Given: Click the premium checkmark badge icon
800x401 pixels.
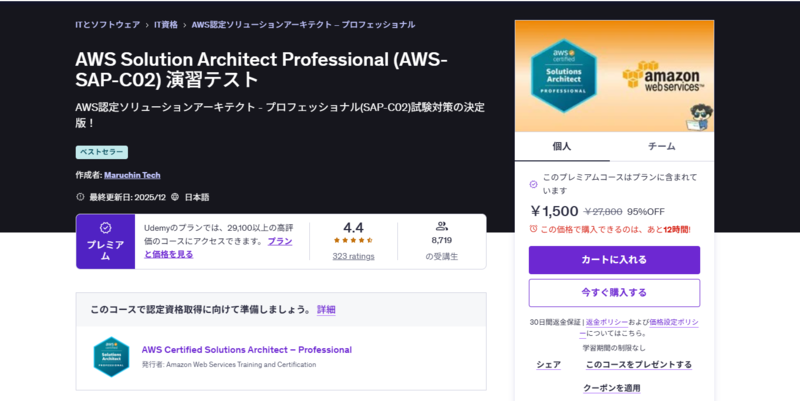Looking at the screenshot, I should tap(106, 228).
